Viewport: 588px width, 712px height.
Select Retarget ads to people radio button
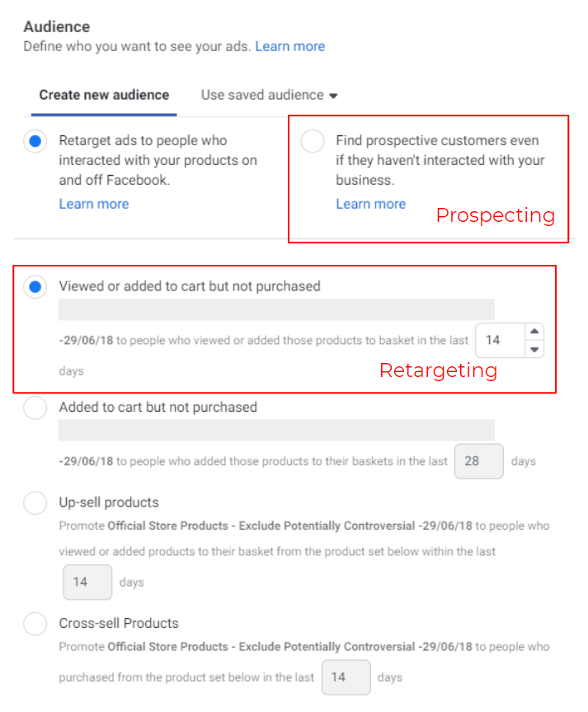coord(35,142)
